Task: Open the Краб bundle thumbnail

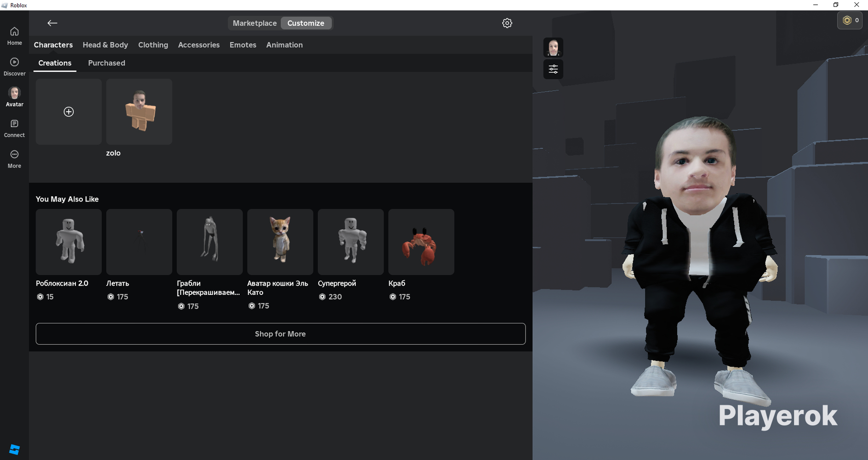Action: 421,242
